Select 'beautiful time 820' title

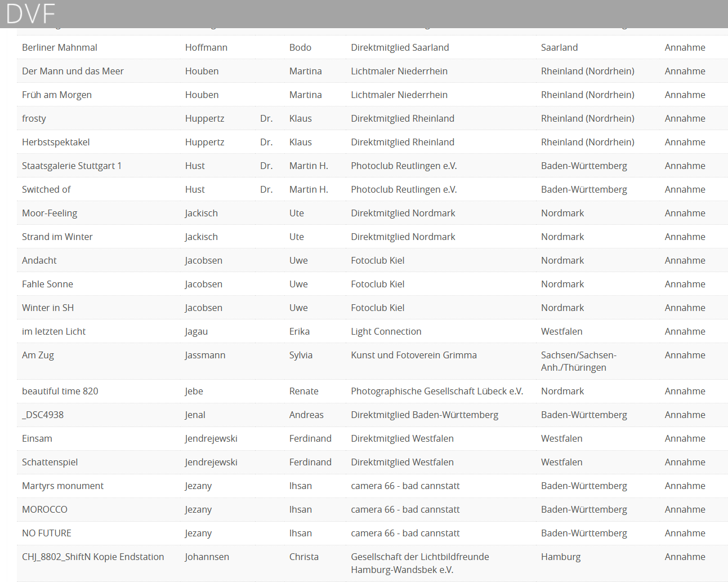[60, 391]
